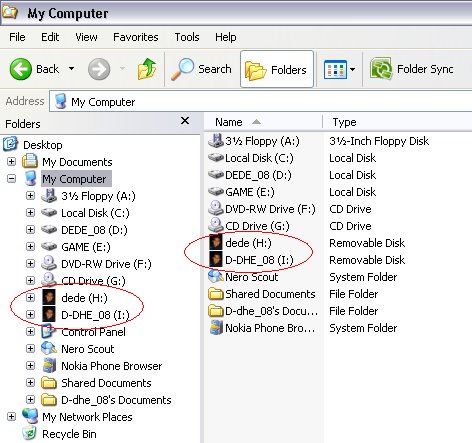Expand Local Disk (C:) tree node
Screen dimensions: 472x443
30,213
